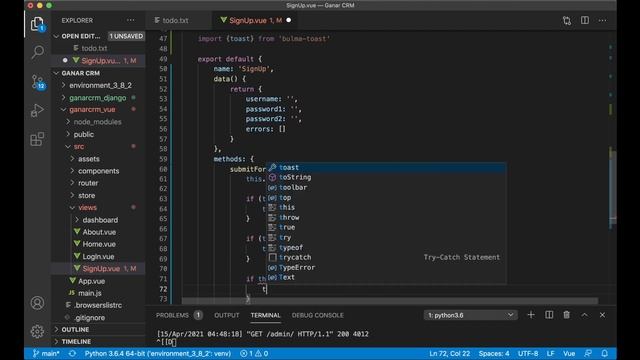Image resolution: width=640 pixels, height=360 pixels.
Task: Open Explorer more actions ellipsis
Action: coord(131,20)
